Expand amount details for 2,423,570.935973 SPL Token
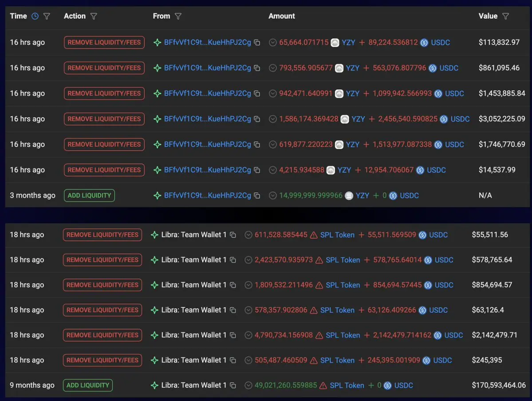 (248, 260)
